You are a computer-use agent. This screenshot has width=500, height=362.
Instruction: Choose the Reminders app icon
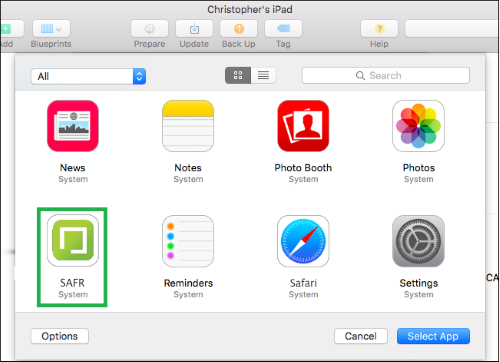(x=188, y=241)
